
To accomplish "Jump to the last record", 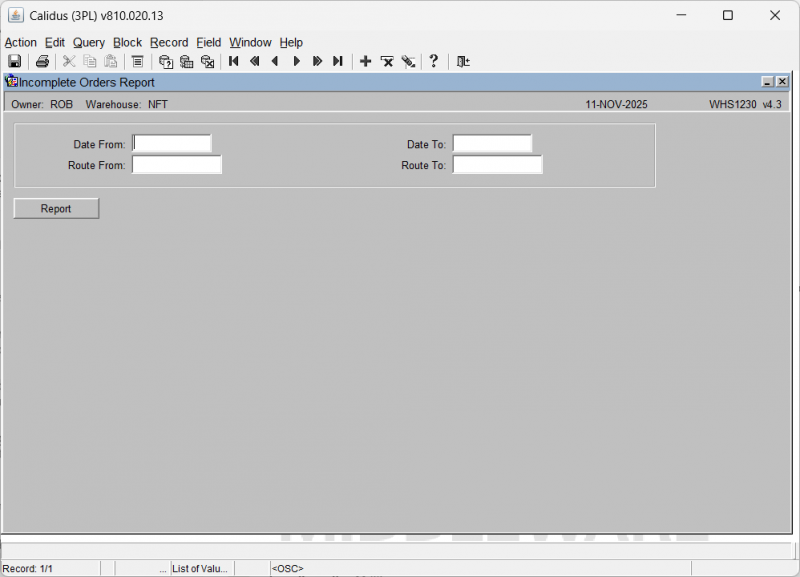I will 338,62.
